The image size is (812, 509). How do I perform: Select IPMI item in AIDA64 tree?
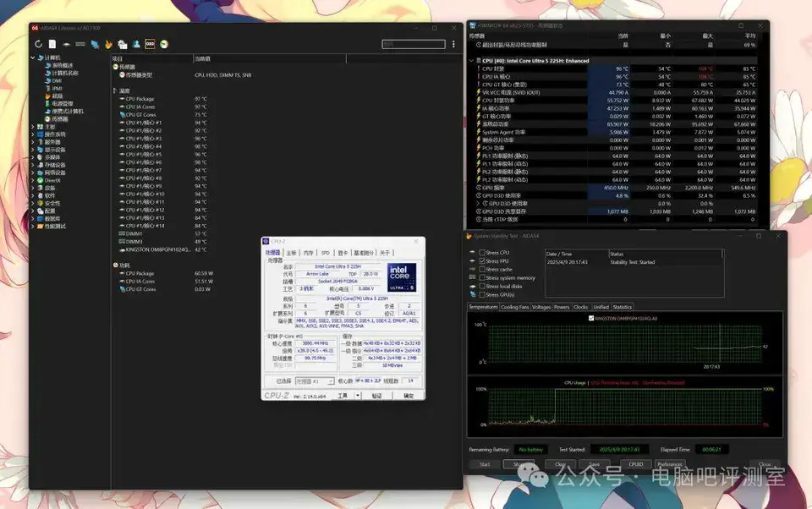pyautogui.click(x=54, y=89)
